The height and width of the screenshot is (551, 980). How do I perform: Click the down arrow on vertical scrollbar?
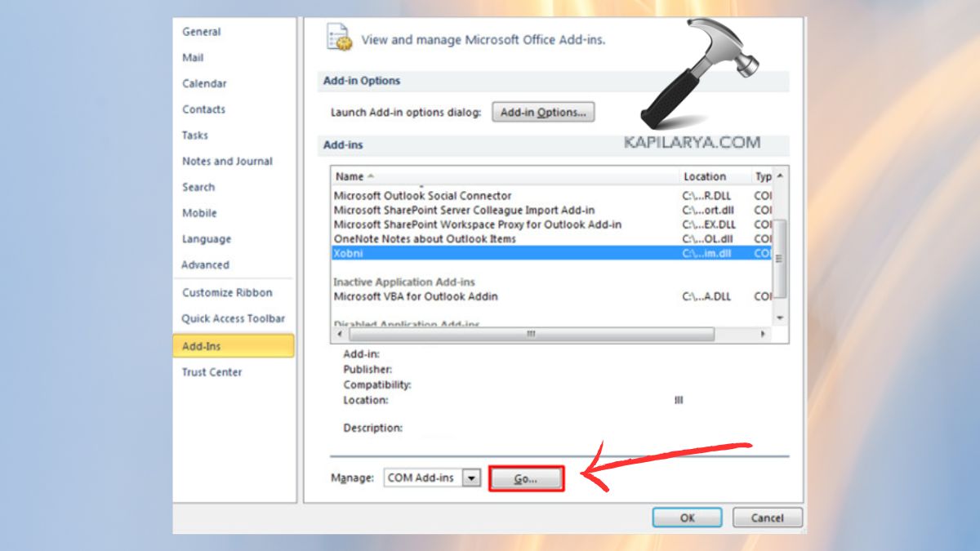coord(779,317)
